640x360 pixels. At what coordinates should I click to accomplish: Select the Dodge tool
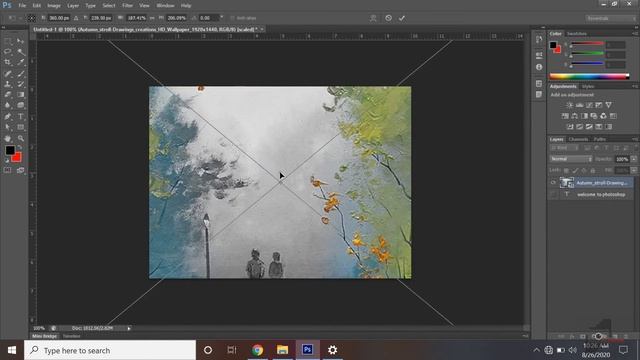(20, 105)
